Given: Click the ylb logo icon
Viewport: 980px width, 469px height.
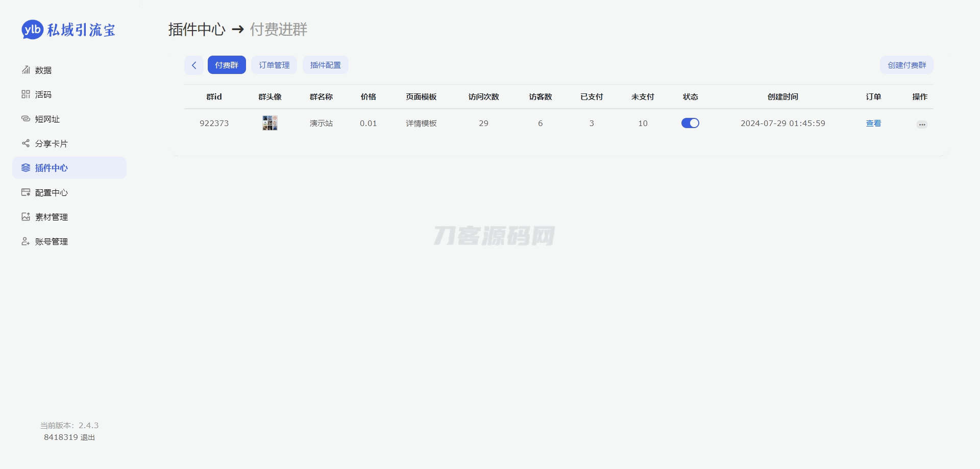Looking at the screenshot, I should [32, 30].
